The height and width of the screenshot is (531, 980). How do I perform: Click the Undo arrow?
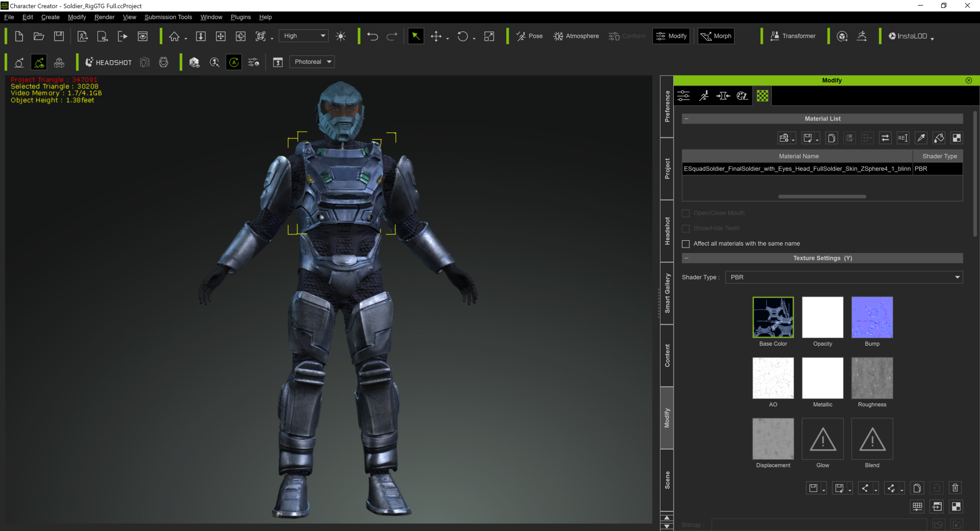tap(372, 36)
